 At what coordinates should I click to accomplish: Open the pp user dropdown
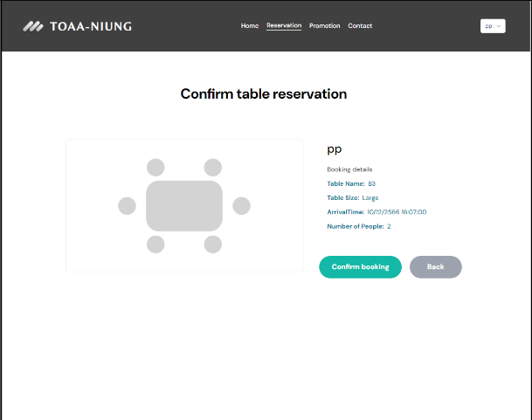492,26
